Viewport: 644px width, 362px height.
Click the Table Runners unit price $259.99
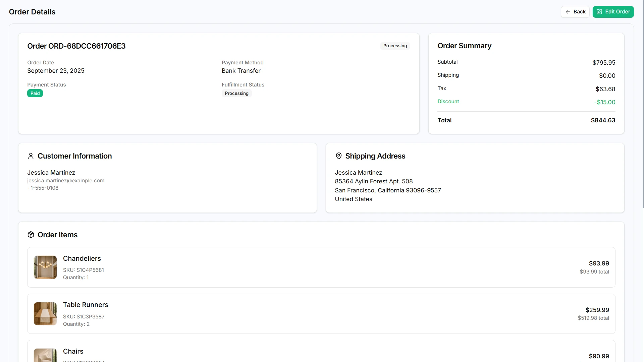tap(597, 310)
